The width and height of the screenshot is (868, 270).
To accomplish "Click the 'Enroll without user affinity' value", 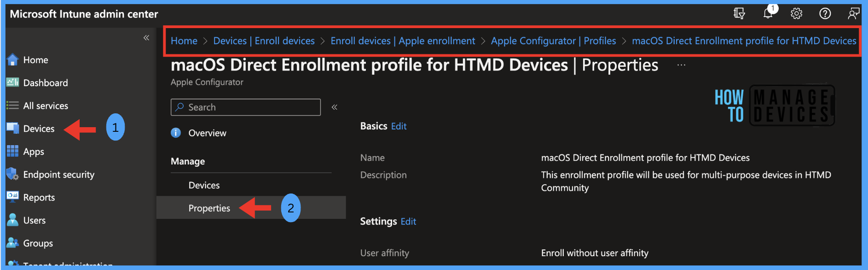I will (x=595, y=253).
